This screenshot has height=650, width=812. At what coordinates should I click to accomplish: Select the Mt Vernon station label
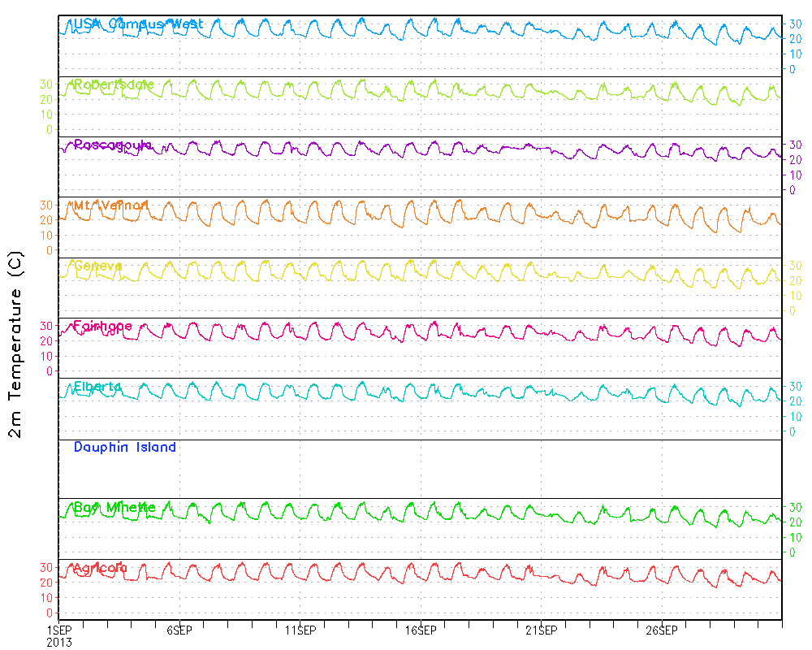(x=111, y=206)
